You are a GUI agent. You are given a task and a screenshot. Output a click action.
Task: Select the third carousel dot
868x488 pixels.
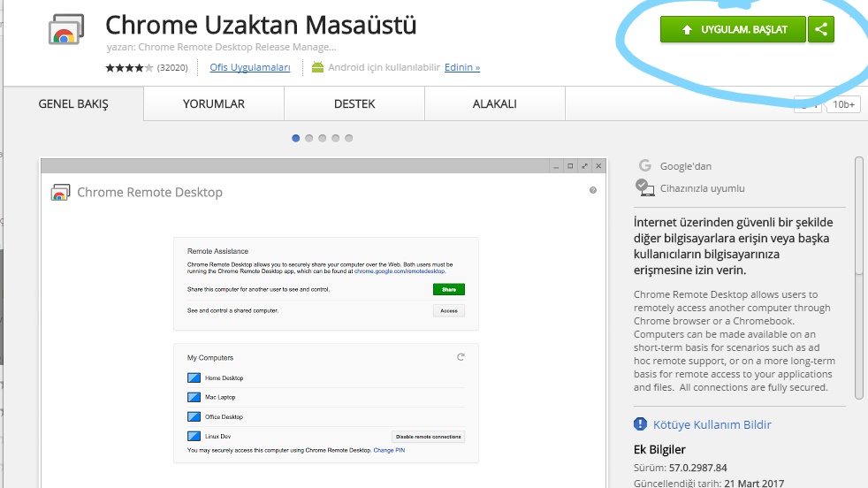(322, 138)
